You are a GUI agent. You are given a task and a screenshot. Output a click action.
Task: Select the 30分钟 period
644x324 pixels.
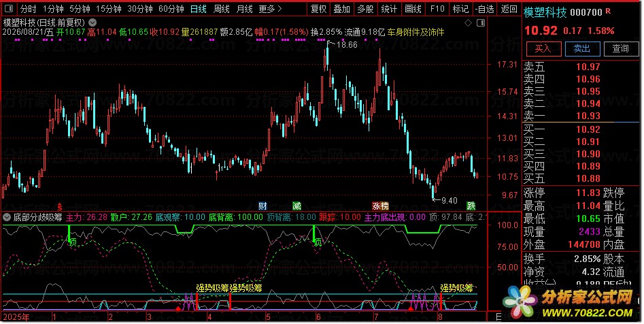tap(139, 9)
